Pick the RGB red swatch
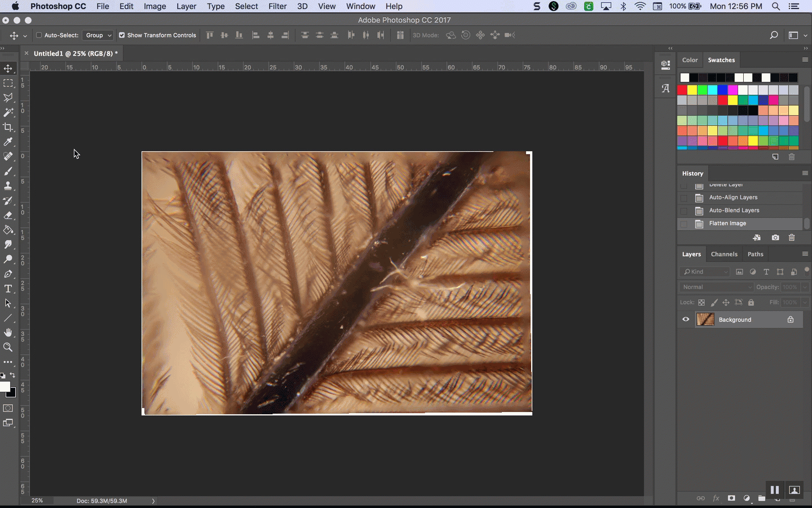 682,90
